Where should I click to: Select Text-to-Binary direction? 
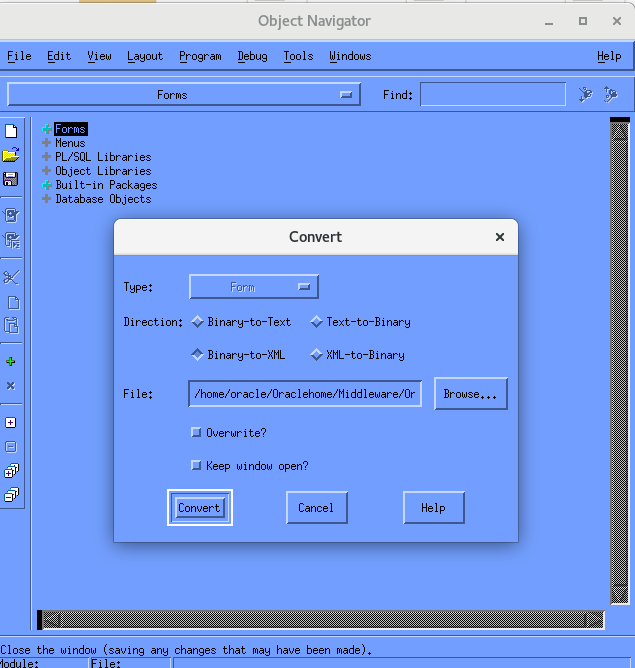pos(360,322)
